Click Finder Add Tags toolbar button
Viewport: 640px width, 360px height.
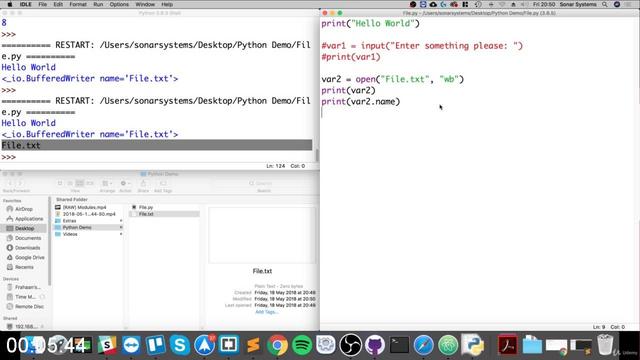point(163,184)
